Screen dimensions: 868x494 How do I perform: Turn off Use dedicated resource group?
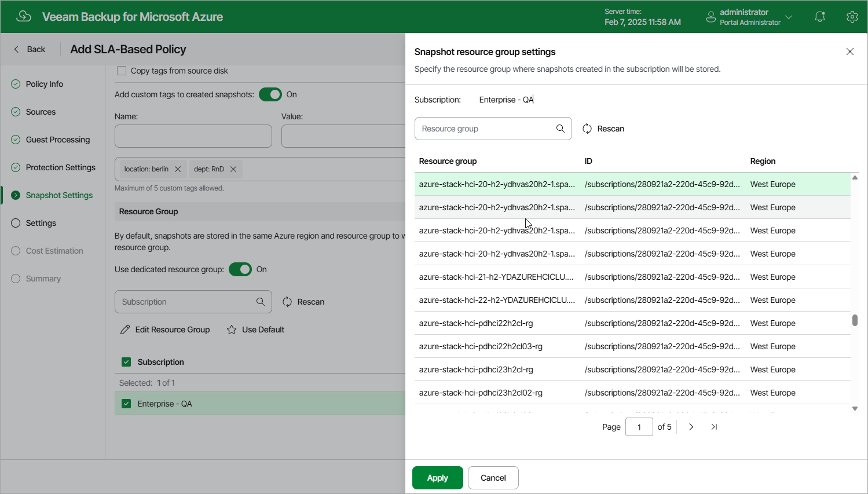240,269
